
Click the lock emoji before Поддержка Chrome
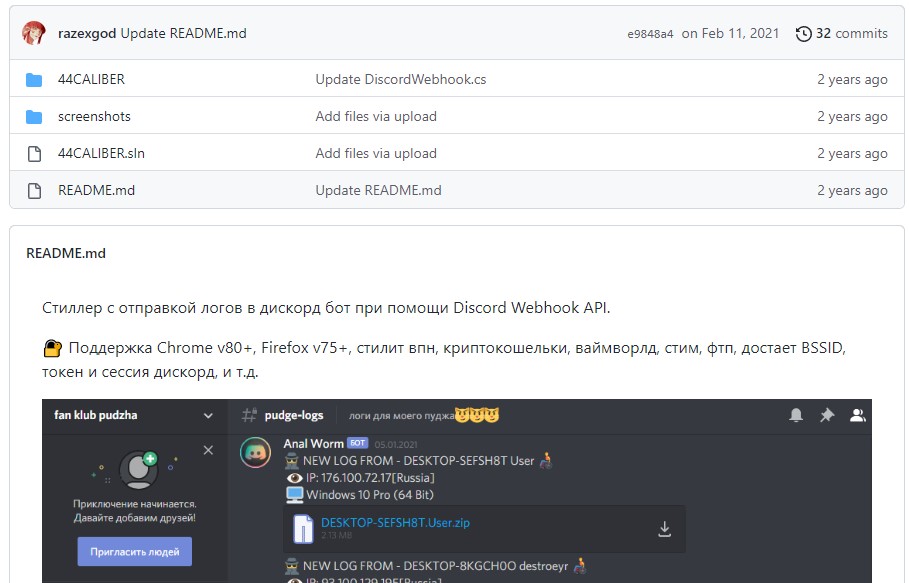pyautogui.click(x=52, y=349)
